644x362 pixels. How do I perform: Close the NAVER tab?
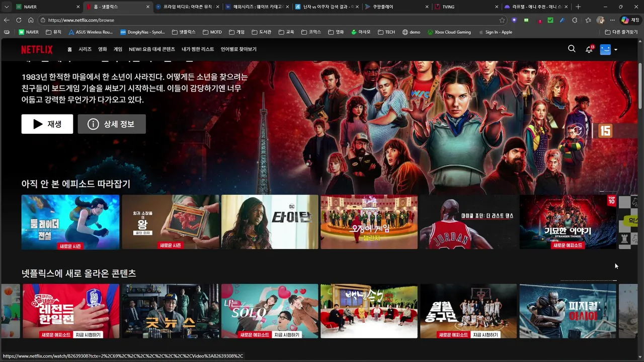78,7
